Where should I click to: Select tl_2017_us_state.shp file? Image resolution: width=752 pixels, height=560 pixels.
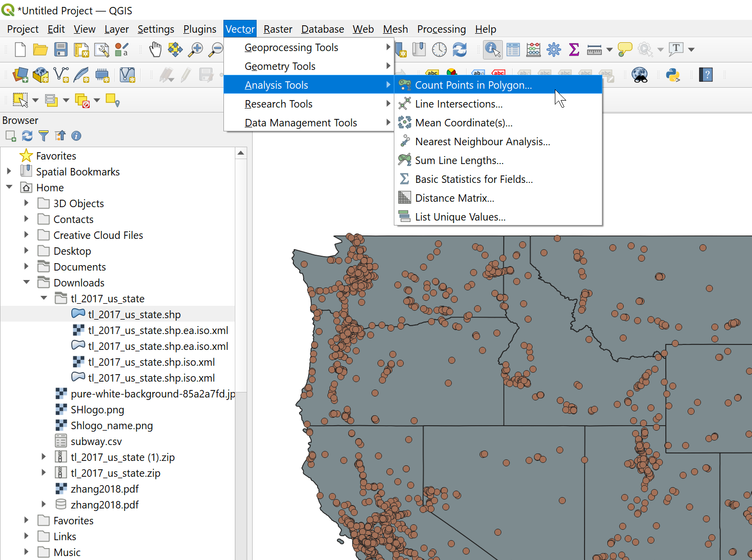click(134, 314)
